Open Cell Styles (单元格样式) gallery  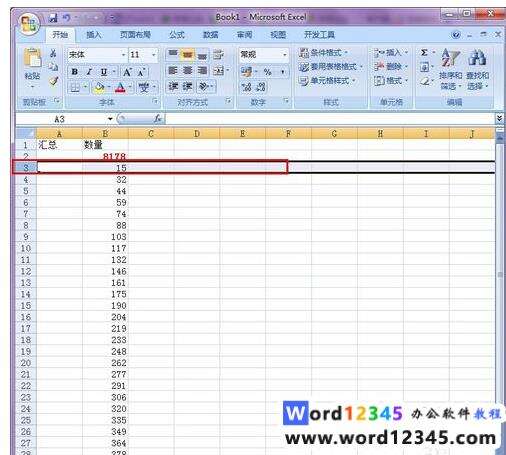327,81
